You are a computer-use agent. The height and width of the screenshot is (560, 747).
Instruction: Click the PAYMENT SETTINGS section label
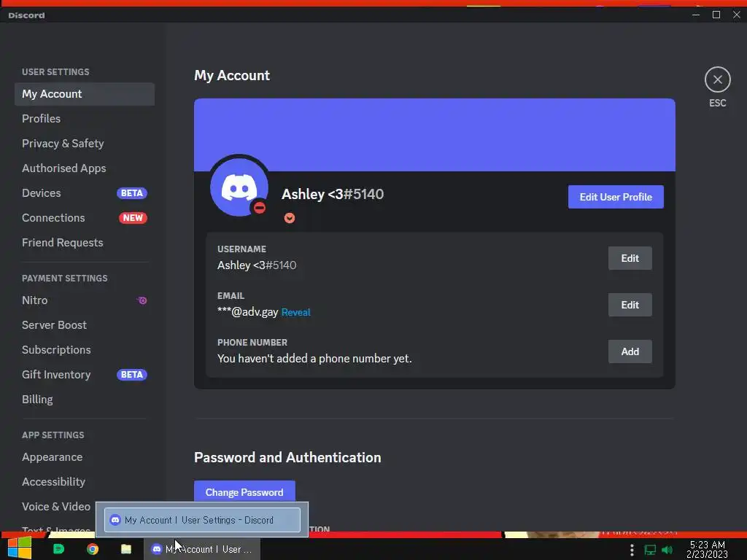tap(65, 278)
